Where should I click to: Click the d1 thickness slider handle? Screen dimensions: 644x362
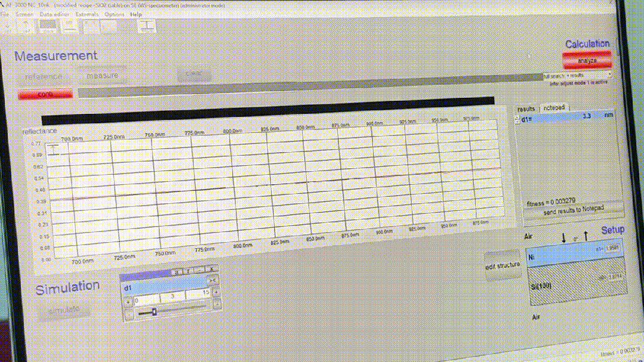tap(154, 311)
